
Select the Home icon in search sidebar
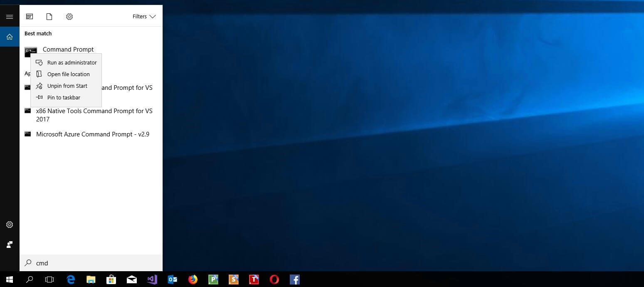(10, 37)
